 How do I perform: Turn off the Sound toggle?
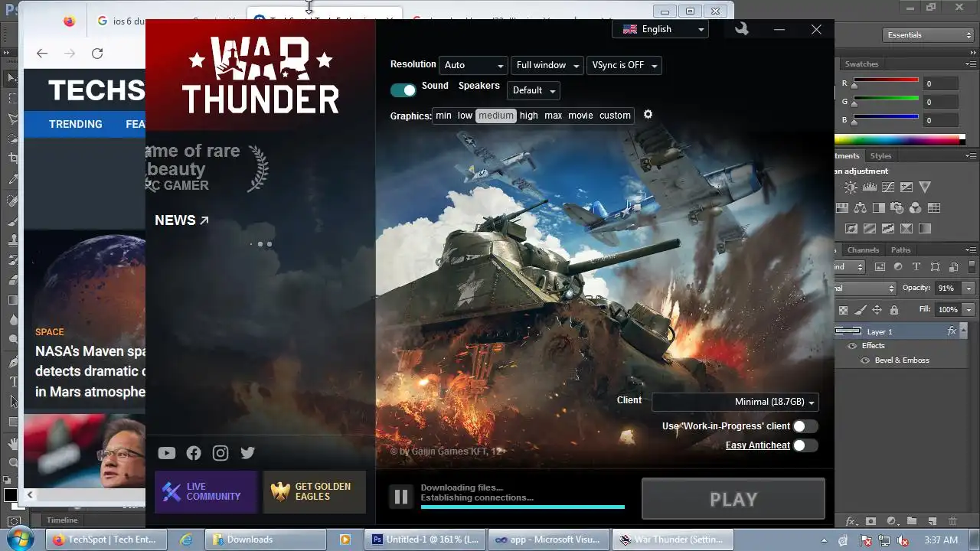coord(403,90)
